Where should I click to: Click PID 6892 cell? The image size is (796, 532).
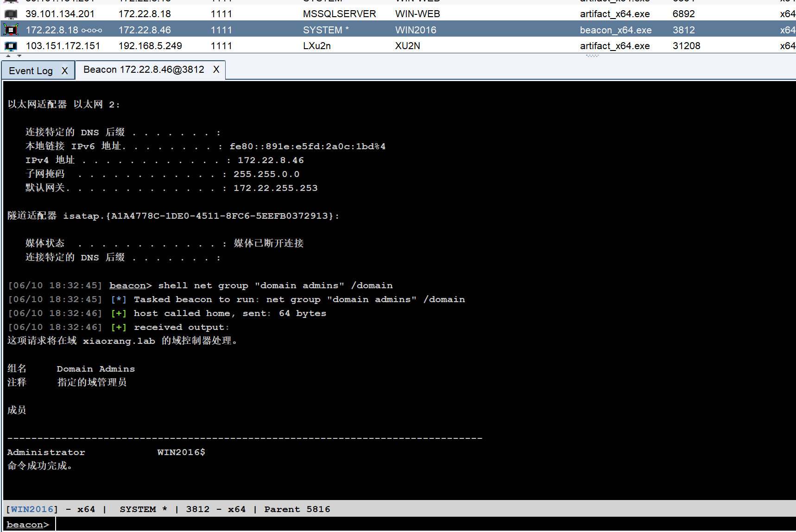tap(683, 14)
